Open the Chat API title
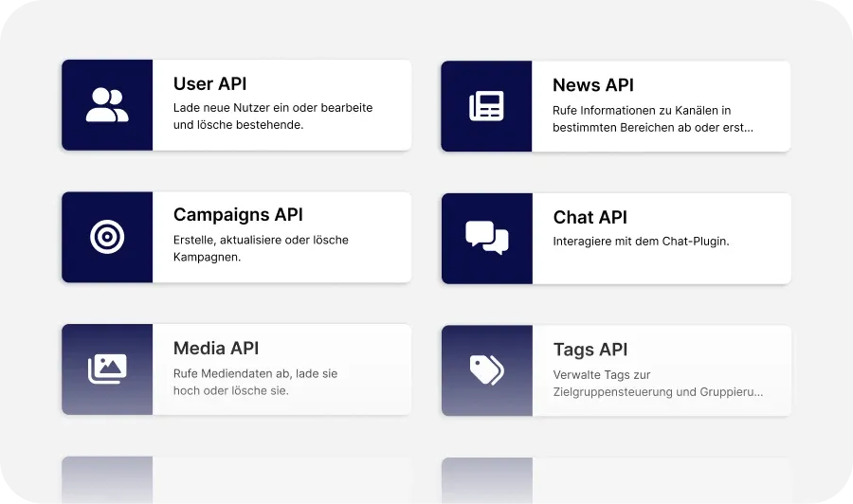Image resolution: width=853 pixels, height=504 pixels. pos(590,217)
